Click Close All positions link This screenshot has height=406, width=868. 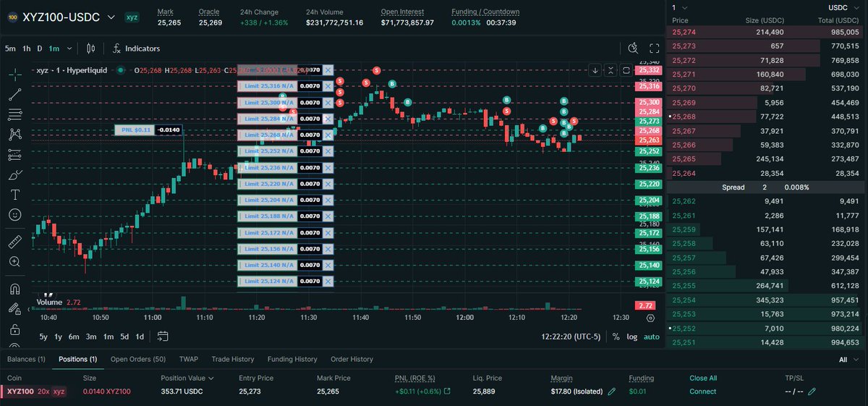pyautogui.click(x=703, y=378)
